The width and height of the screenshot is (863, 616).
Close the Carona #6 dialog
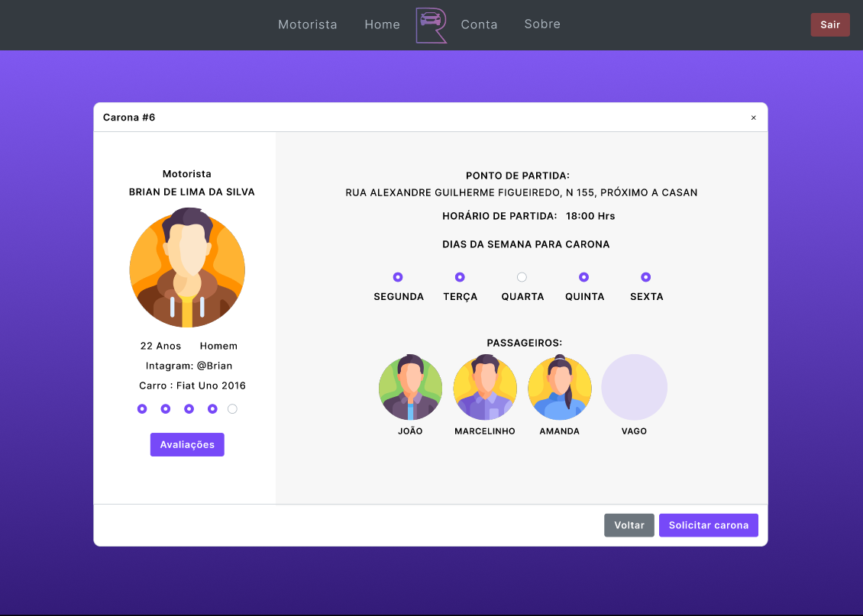(754, 117)
